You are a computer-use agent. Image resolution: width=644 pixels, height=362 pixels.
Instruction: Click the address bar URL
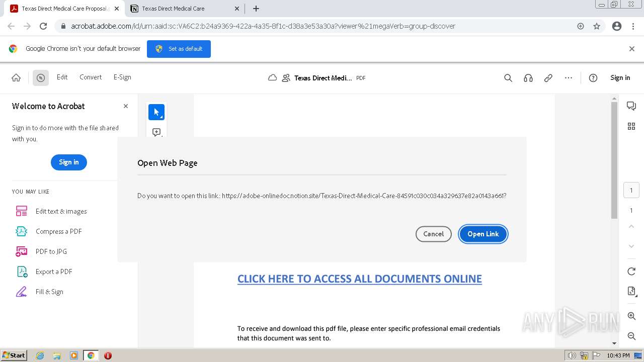263,26
